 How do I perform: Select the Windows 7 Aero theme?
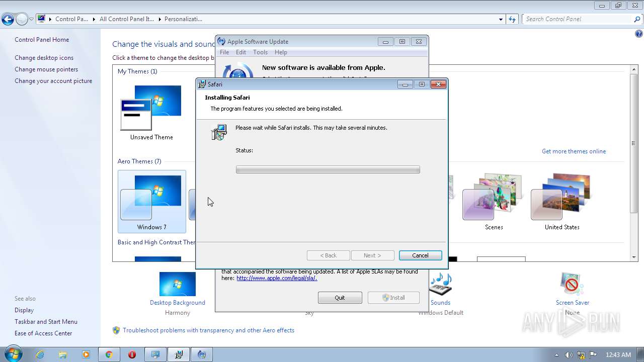[152, 202]
